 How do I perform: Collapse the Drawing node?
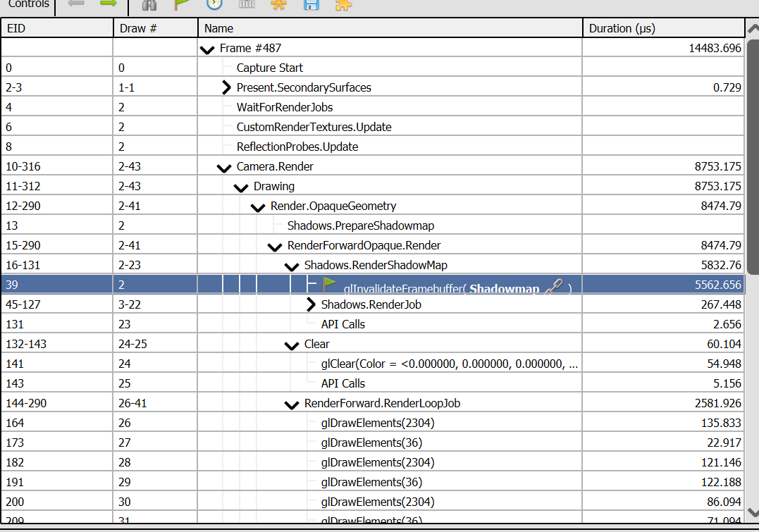point(241,188)
